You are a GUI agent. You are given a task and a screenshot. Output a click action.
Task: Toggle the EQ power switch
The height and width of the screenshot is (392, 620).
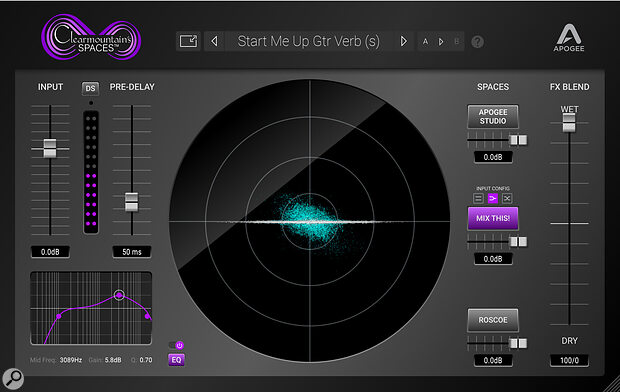[176, 345]
